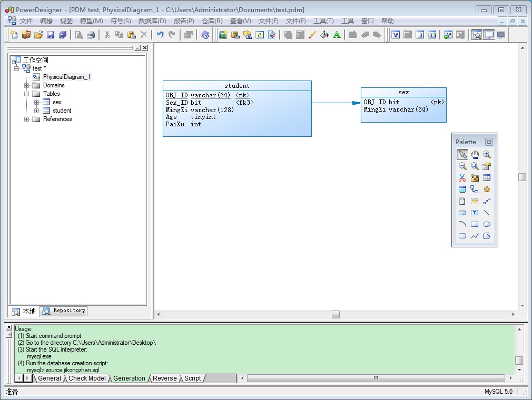
Task: Collapse the Tables folder
Action: (x=26, y=94)
